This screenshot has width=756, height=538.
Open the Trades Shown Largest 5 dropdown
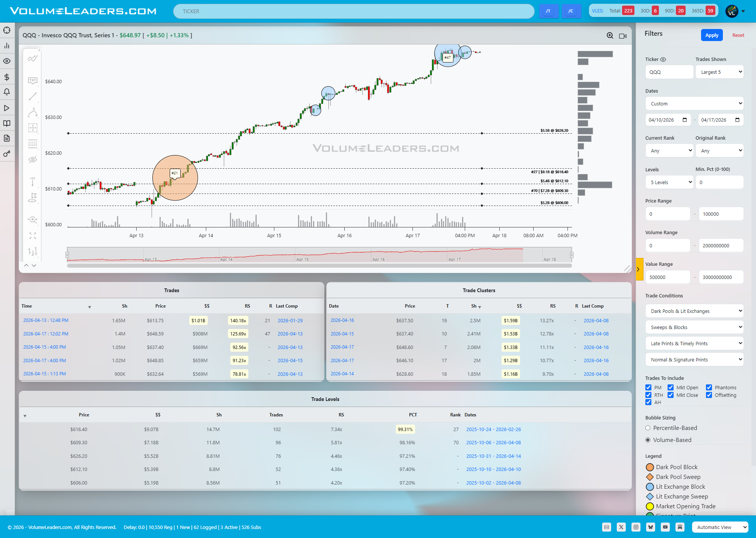pos(719,72)
